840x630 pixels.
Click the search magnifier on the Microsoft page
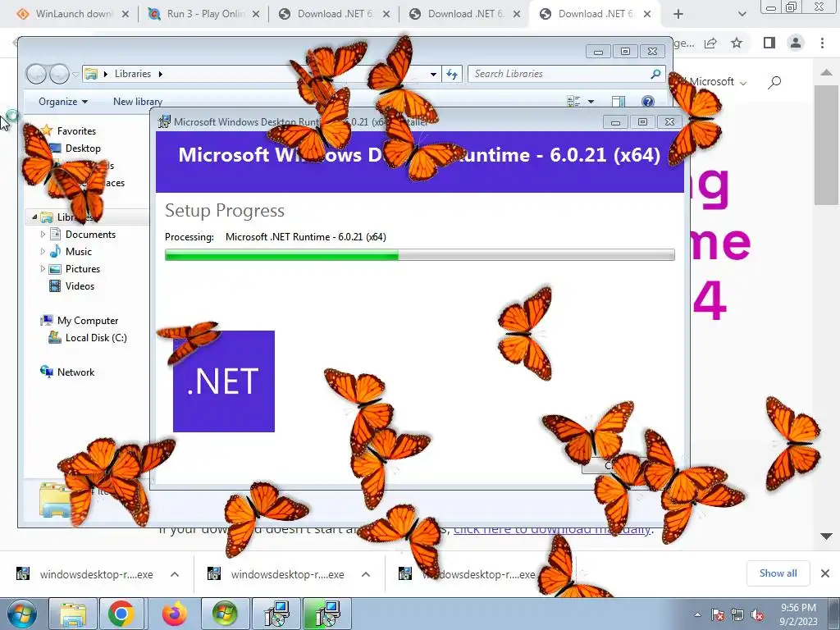[774, 83]
